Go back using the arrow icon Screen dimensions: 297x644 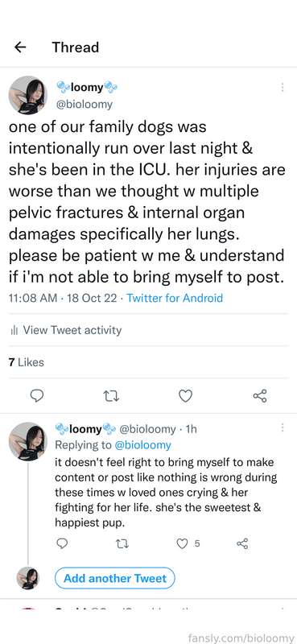[x=20, y=47]
